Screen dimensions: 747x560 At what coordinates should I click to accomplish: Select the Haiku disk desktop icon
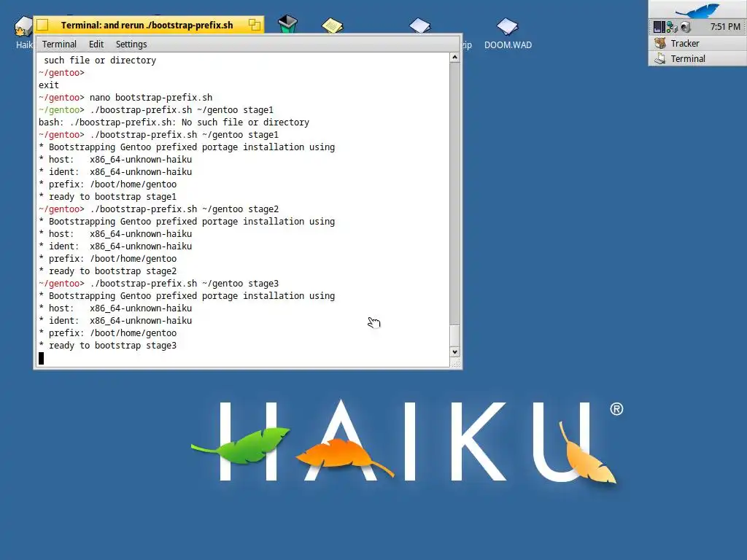(23, 27)
